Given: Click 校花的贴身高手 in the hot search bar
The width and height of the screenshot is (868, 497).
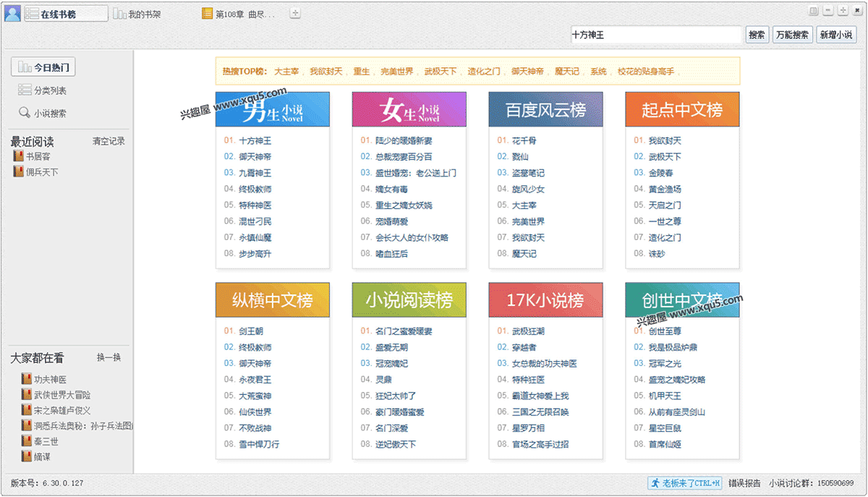Looking at the screenshot, I should (645, 72).
